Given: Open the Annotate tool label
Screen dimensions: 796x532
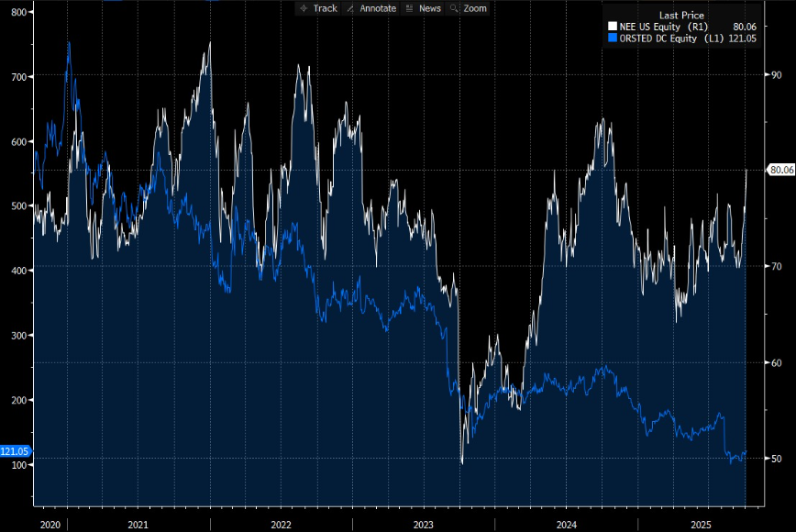Looking at the screenshot, I should (x=378, y=8).
